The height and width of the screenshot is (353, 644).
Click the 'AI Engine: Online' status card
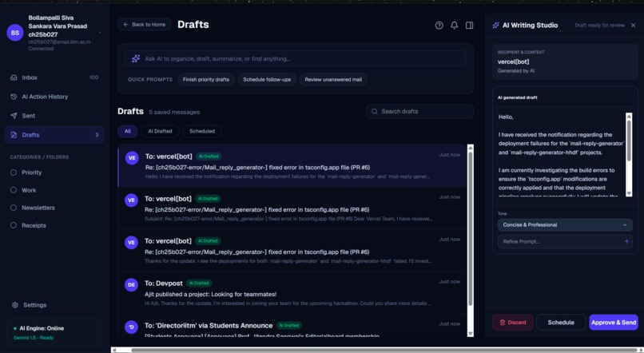pyautogui.click(x=54, y=332)
